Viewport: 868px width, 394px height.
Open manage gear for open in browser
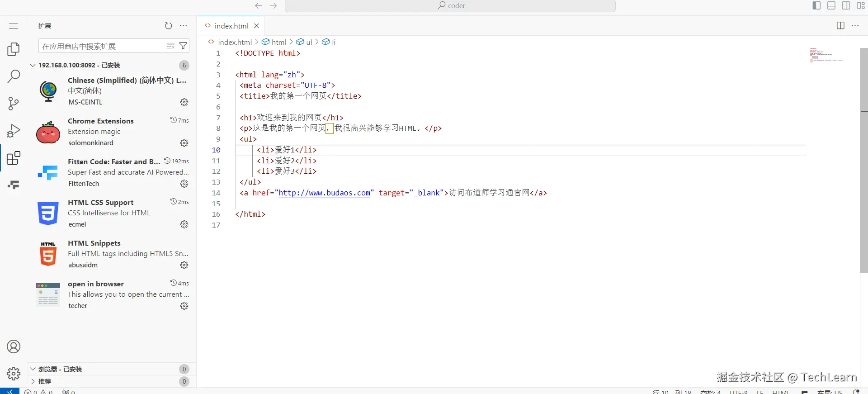tap(184, 306)
